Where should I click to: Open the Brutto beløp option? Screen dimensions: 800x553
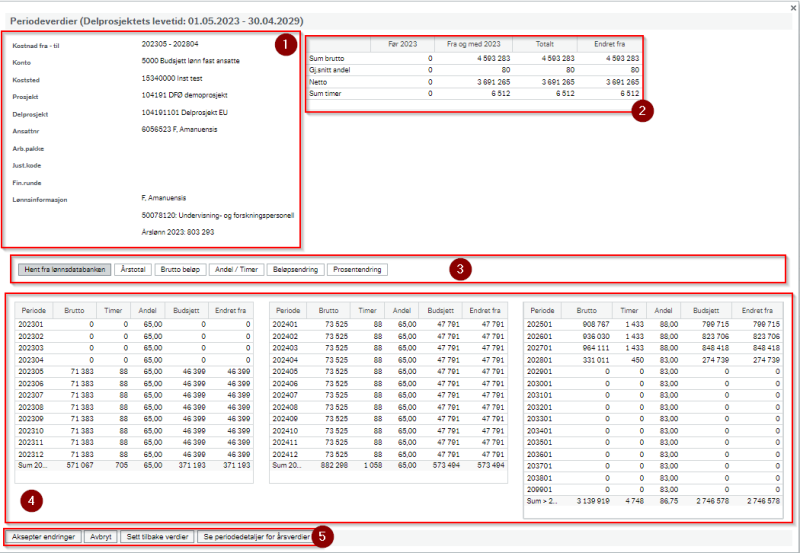[180, 269]
